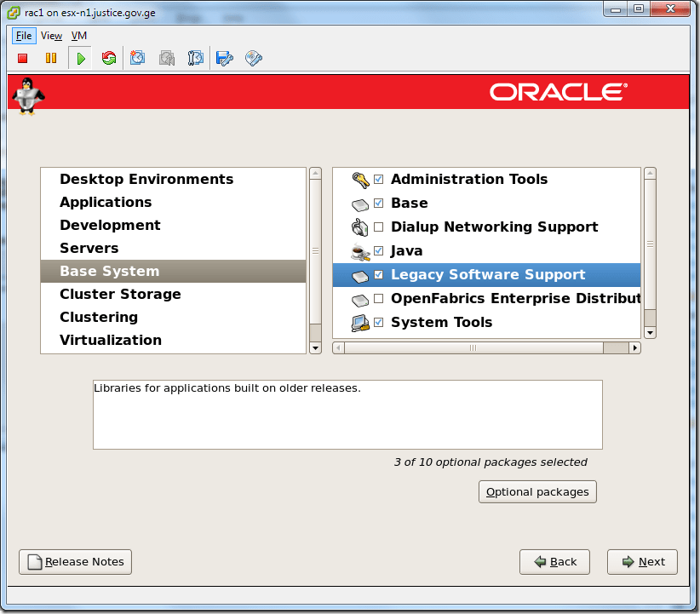700x614 pixels.
Task: Click the Next button
Action: click(x=641, y=561)
